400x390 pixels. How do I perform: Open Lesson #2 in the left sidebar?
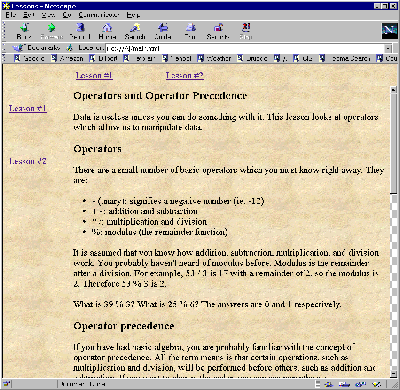pos(28,161)
